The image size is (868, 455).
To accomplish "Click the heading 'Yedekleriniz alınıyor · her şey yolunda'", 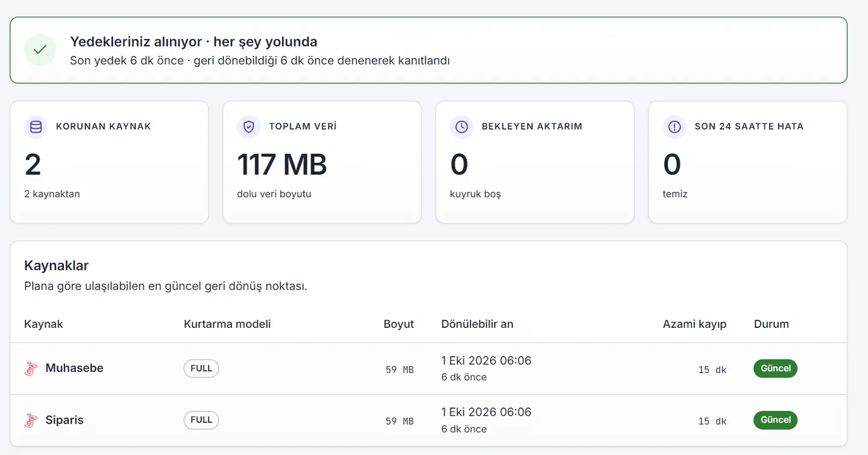I will [193, 42].
